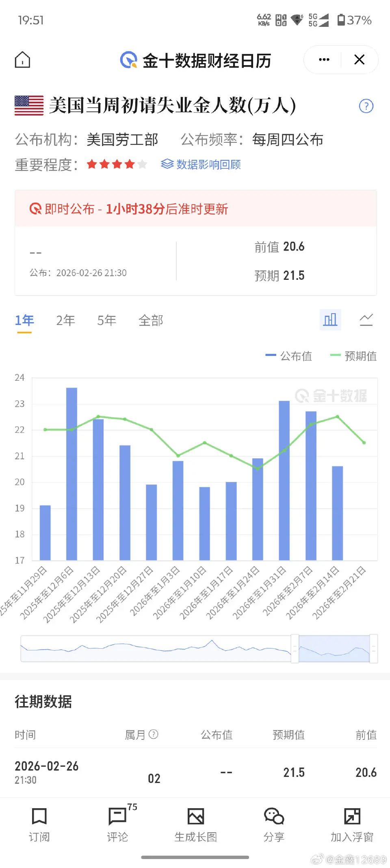Click the 2026年至2月7日 bar
390x868 pixels.
(x=311, y=486)
